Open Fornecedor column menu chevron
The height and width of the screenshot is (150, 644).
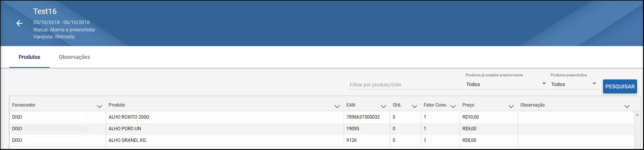pyautogui.click(x=99, y=106)
